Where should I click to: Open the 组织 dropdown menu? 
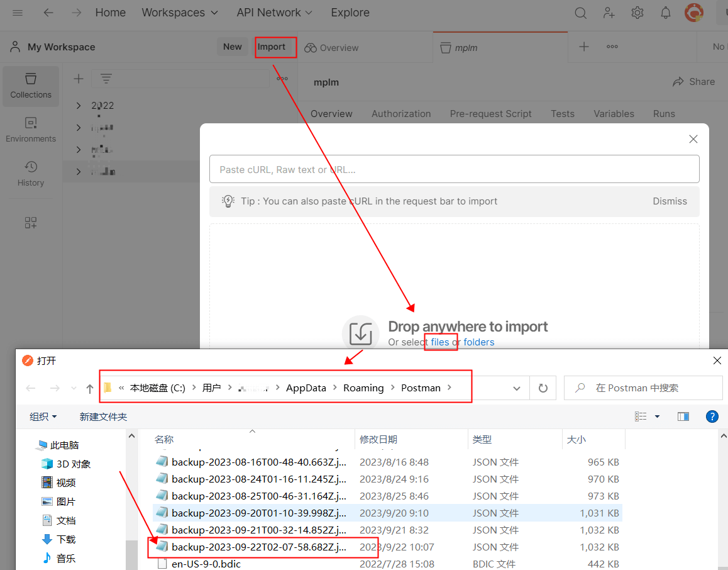click(x=43, y=416)
